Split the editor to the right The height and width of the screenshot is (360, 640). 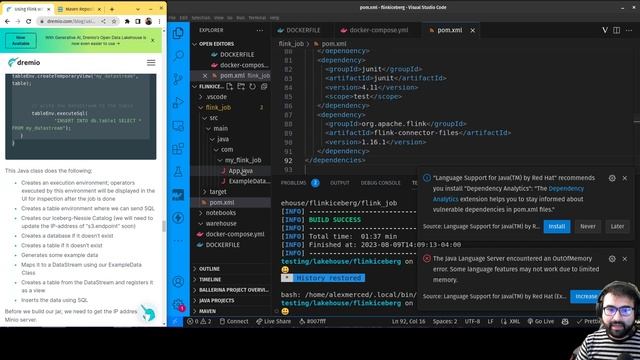616,30
